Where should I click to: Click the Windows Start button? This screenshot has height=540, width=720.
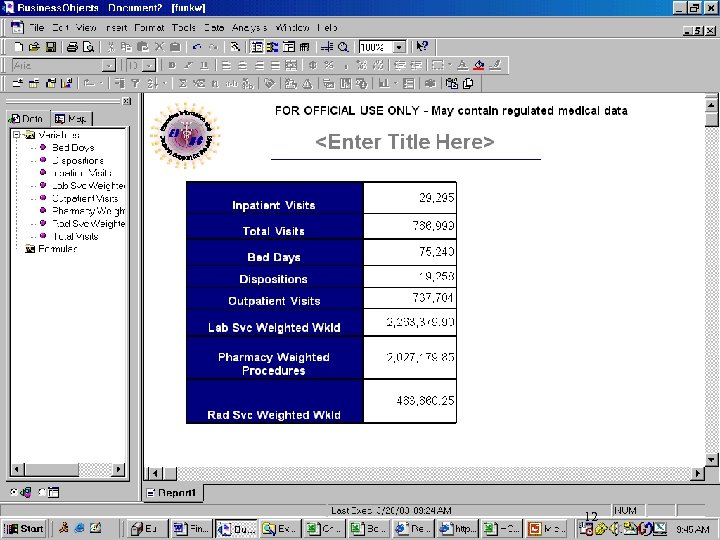click(24, 529)
